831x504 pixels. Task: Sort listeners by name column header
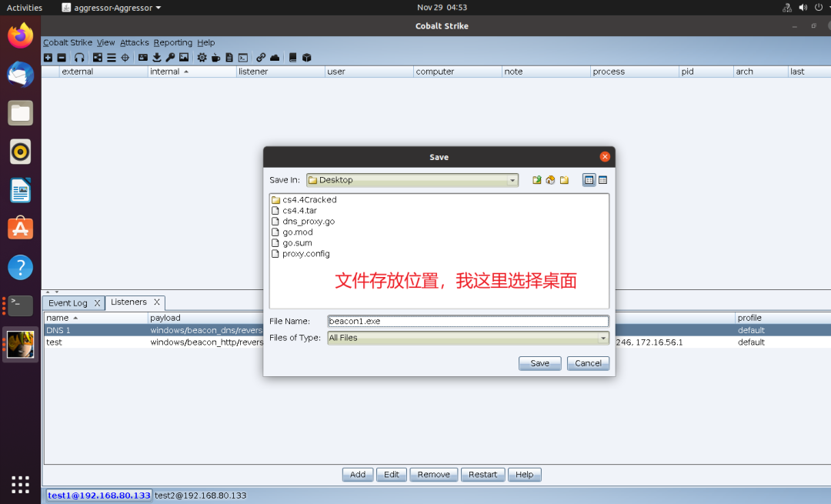(x=96, y=318)
